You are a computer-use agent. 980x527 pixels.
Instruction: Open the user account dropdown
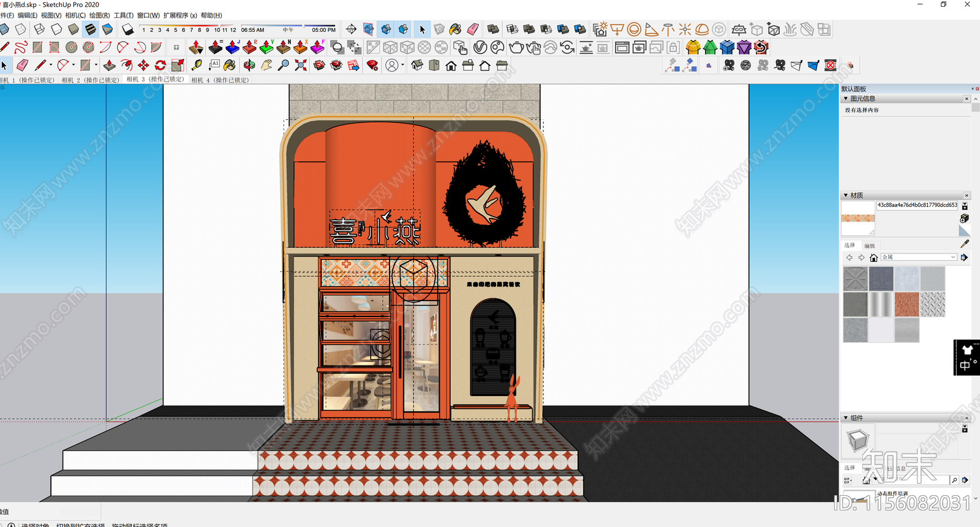click(402, 65)
